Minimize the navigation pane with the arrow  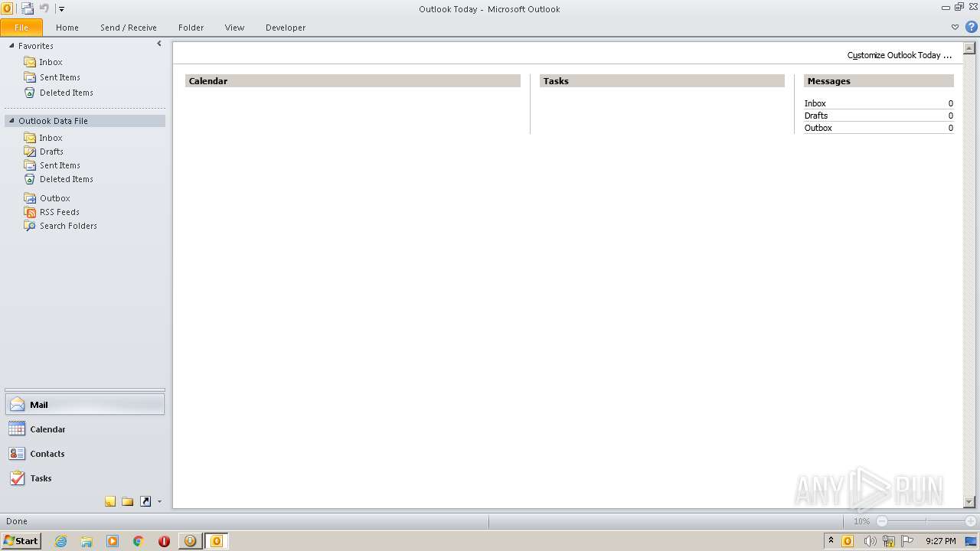coord(159,44)
